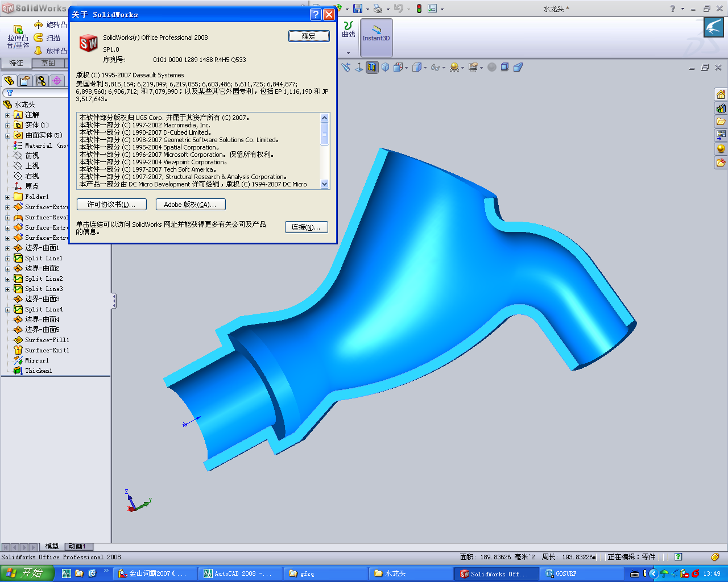Image resolution: width=728 pixels, height=582 pixels.
Task: Toggle the Section View button
Action: click(x=372, y=67)
